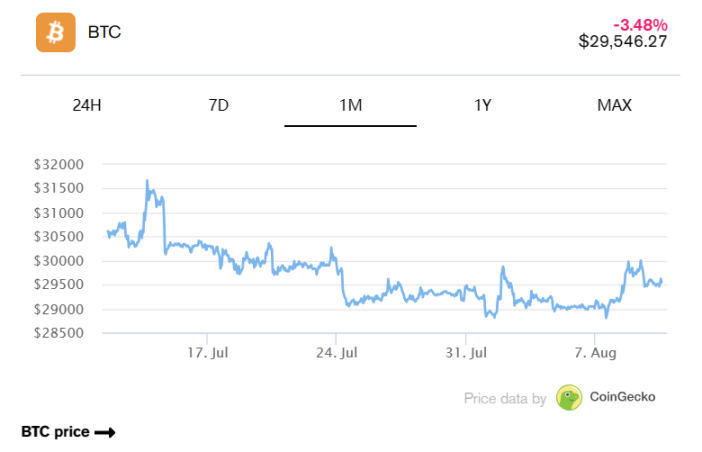
Task: Click the 31. Jul date marker
Action: pyautogui.click(x=467, y=353)
